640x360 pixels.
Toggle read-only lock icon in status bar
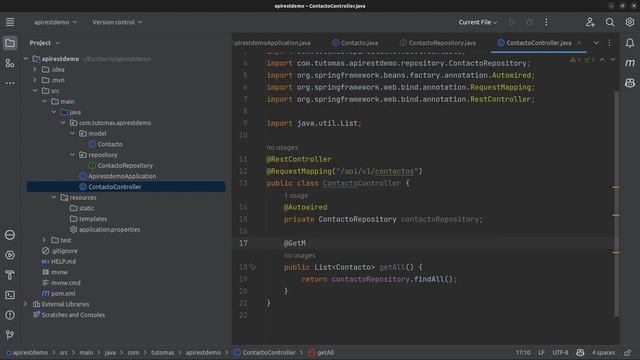628,353
